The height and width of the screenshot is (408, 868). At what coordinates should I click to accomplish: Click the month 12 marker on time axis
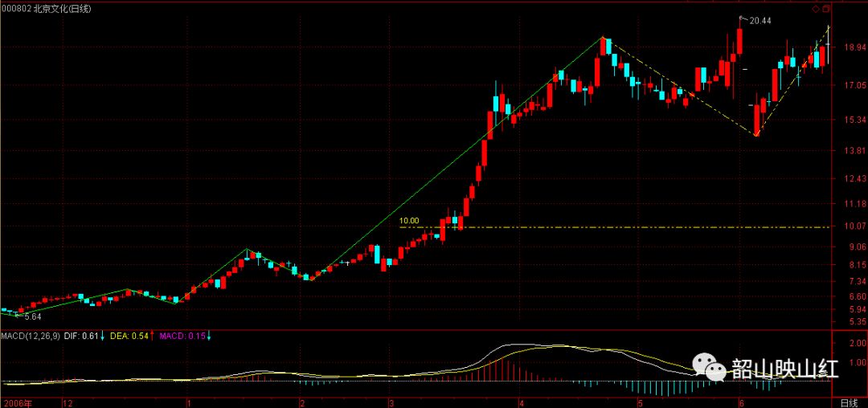click(68, 402)
